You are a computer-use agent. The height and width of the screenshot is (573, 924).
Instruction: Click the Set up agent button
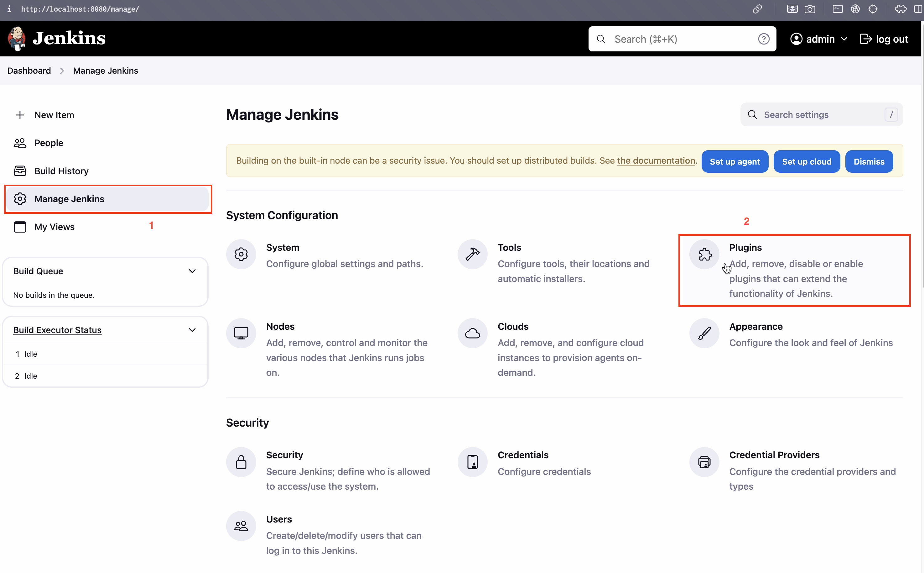735,161
